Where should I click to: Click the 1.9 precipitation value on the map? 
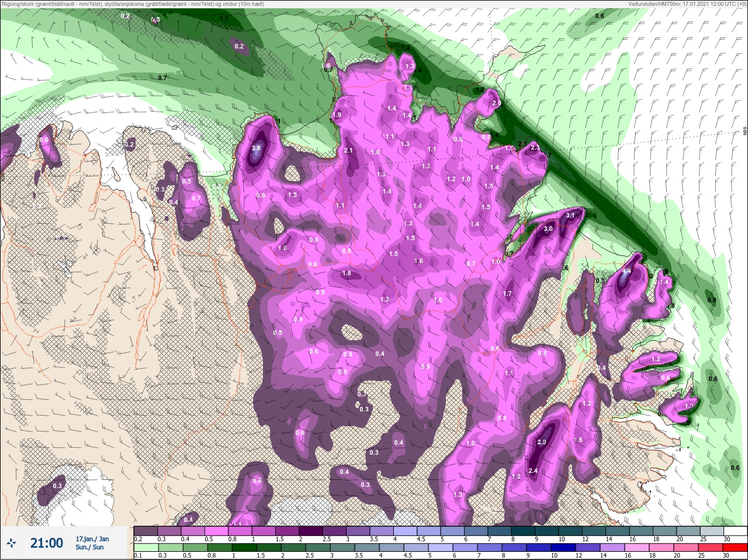tap(337, 115)
